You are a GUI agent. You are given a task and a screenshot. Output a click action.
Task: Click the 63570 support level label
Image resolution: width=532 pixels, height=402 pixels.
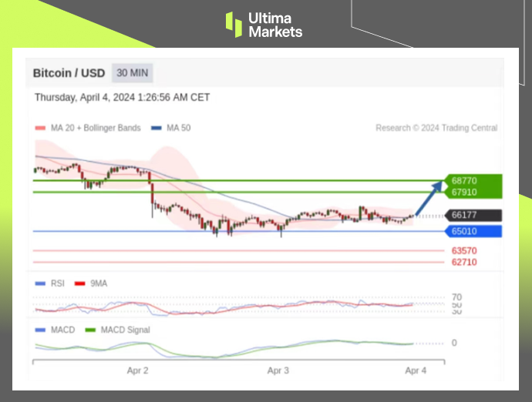[x=464, y=251]
